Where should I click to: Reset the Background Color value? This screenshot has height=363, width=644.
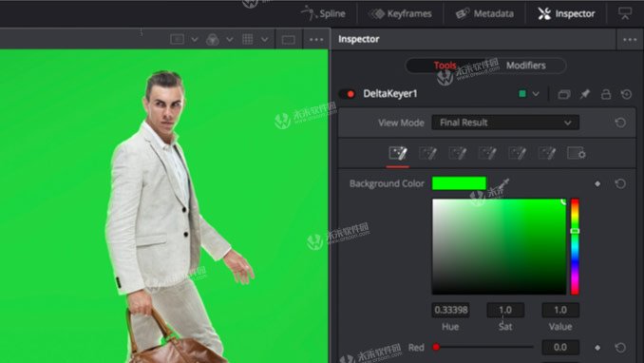point(620,183)
